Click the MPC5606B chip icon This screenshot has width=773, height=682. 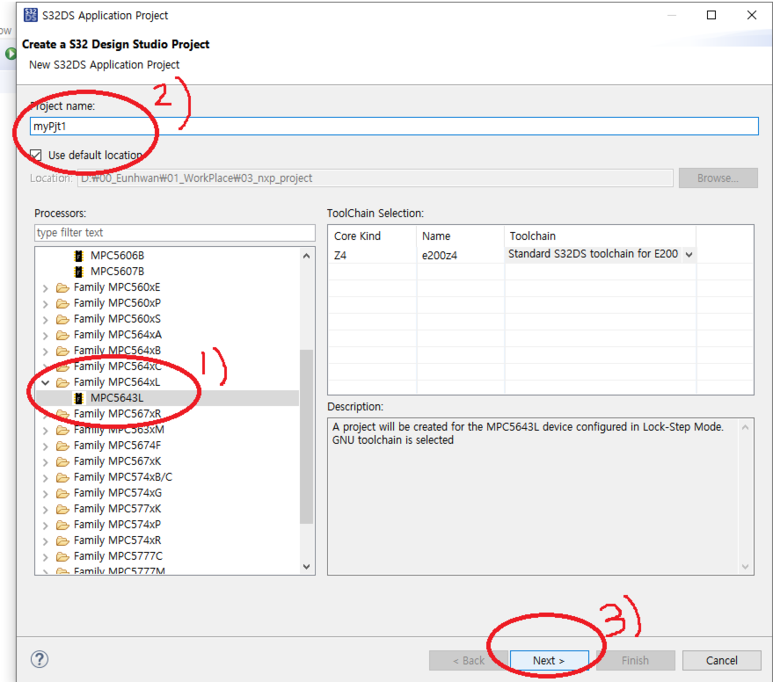78,256
